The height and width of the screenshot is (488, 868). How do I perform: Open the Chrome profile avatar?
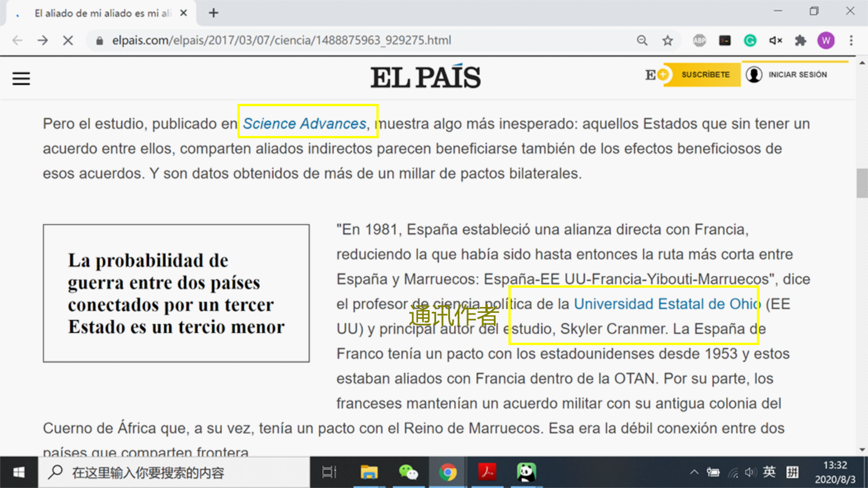[825, 40]
